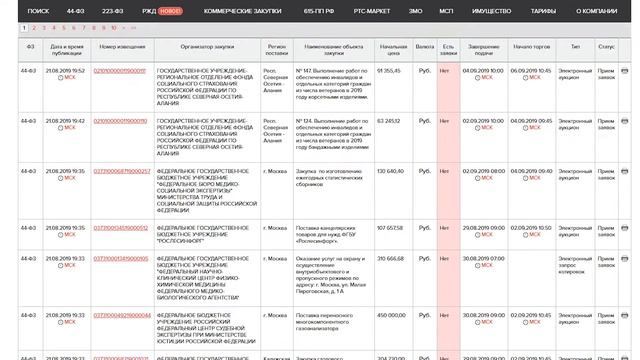Viewport: 640px width, 360px height.
Task: Open notice number link in 107 657,58 row
Action: pyautogui.click(x=121, y=228)
